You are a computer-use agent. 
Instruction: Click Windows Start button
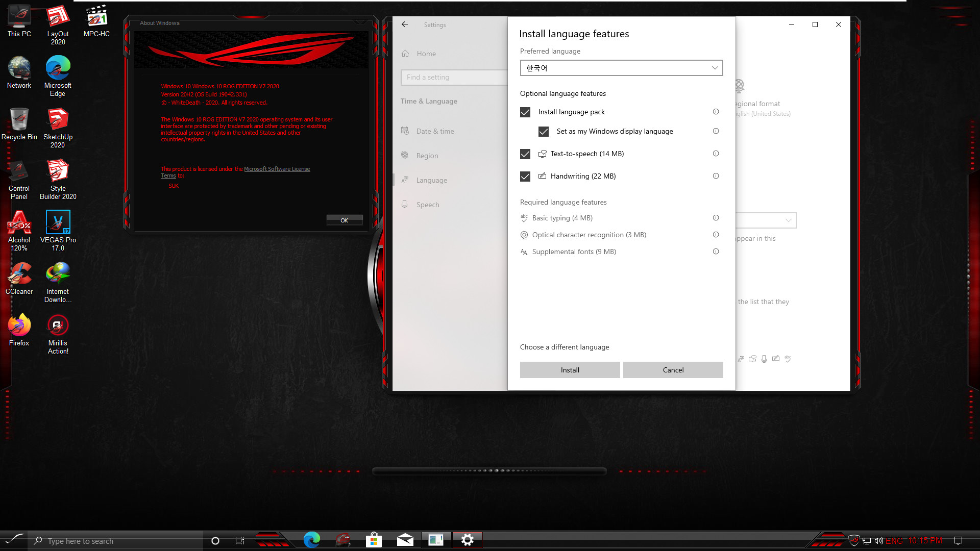coord(14,540)
